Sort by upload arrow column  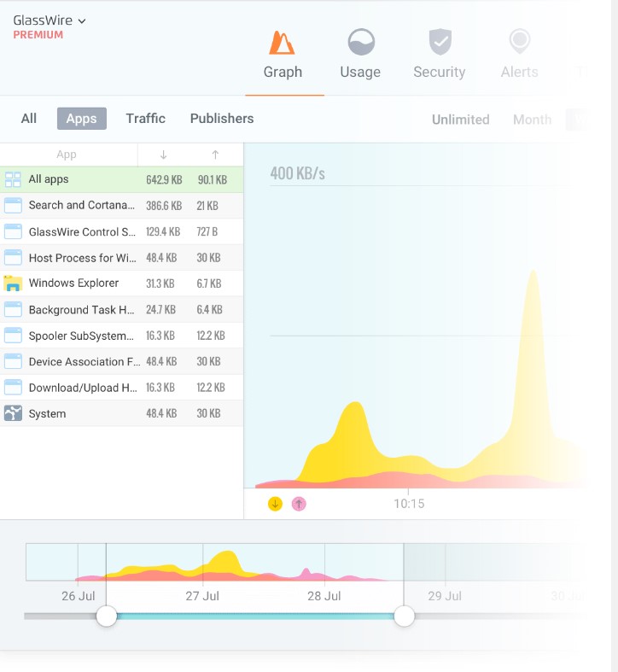pyautogui.click(x=216, y=155)
